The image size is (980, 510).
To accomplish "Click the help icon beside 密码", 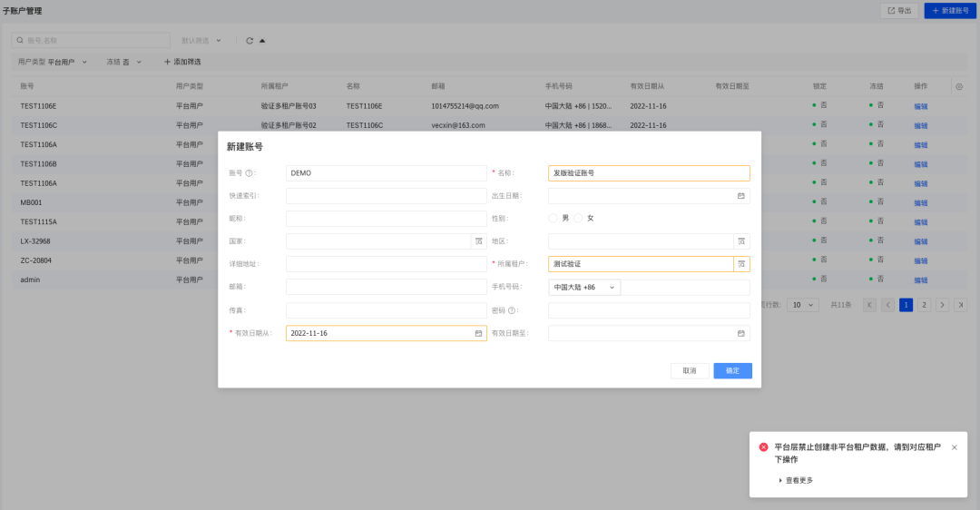I will coord(512,310).
